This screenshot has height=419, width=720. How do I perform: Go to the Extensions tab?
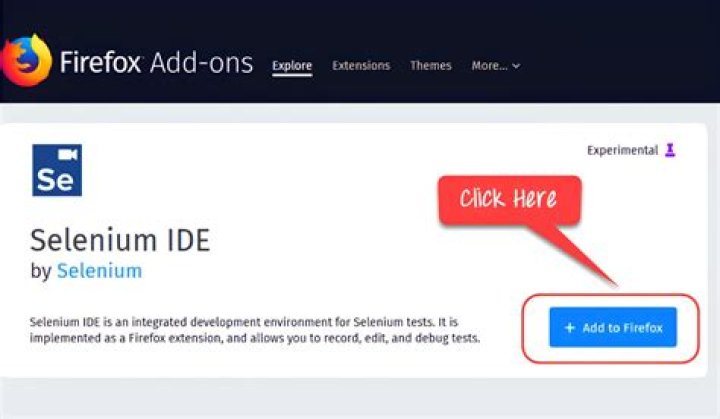click(x=361, y=65)
